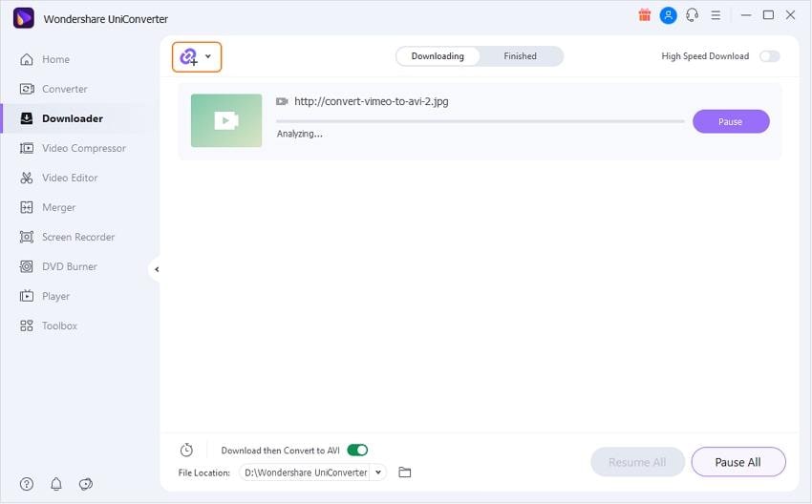
Task: Open Video Compressor in the sidebar
Action: [73, 148]
